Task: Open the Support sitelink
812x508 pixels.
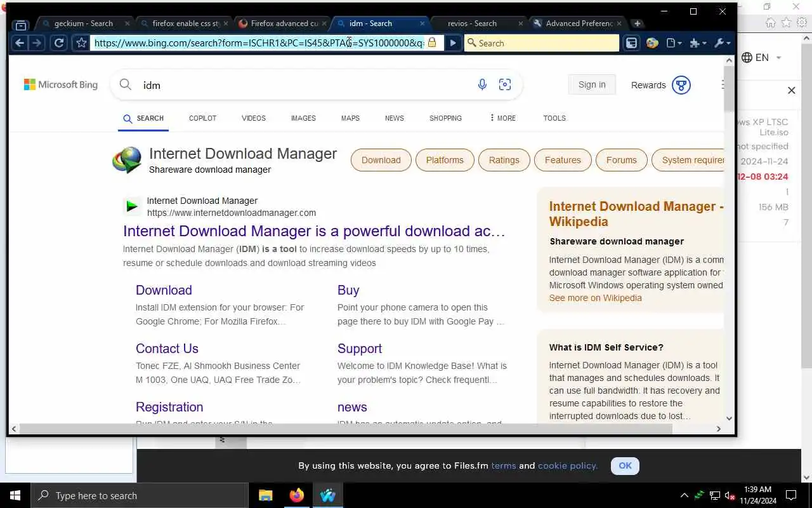Action: point(360,349)
